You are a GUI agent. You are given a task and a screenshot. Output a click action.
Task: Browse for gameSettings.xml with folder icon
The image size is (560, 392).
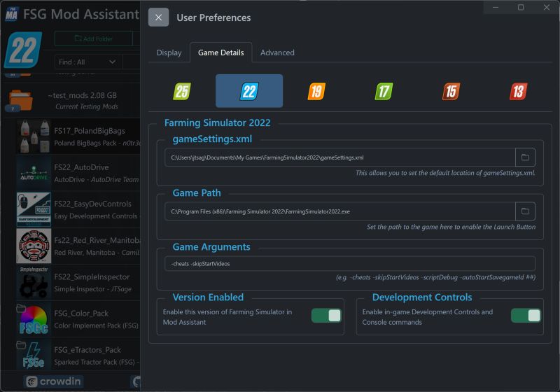point(525,157)
